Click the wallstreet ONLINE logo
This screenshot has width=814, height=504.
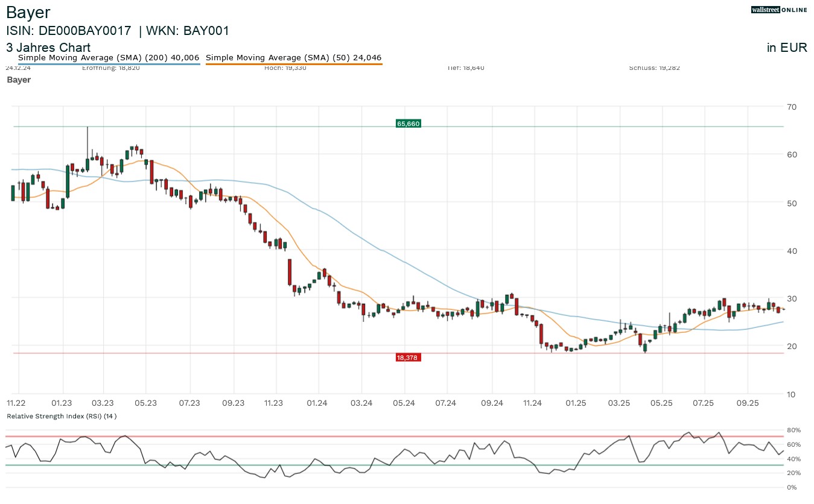779,10
